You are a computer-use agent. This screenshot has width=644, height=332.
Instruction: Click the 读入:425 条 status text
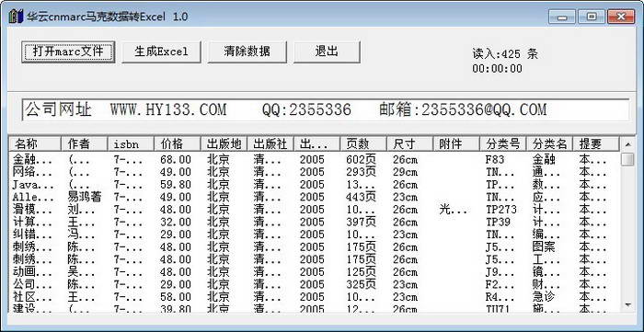point(505,53)
